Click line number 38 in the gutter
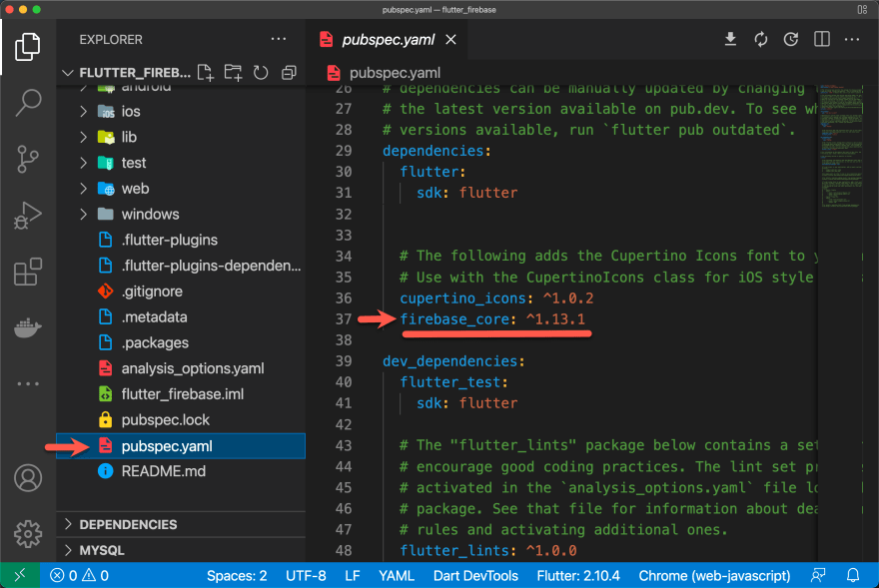 tap(343, 340)
